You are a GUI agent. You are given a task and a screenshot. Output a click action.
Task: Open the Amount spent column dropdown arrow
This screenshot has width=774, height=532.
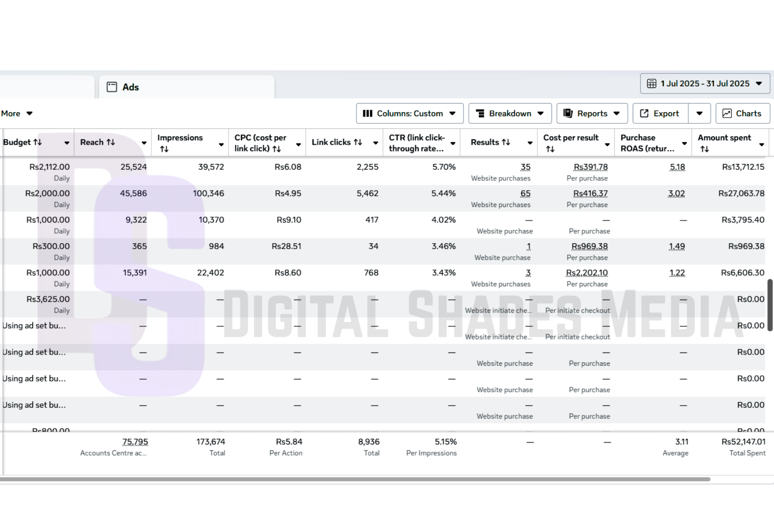[762, 145]
